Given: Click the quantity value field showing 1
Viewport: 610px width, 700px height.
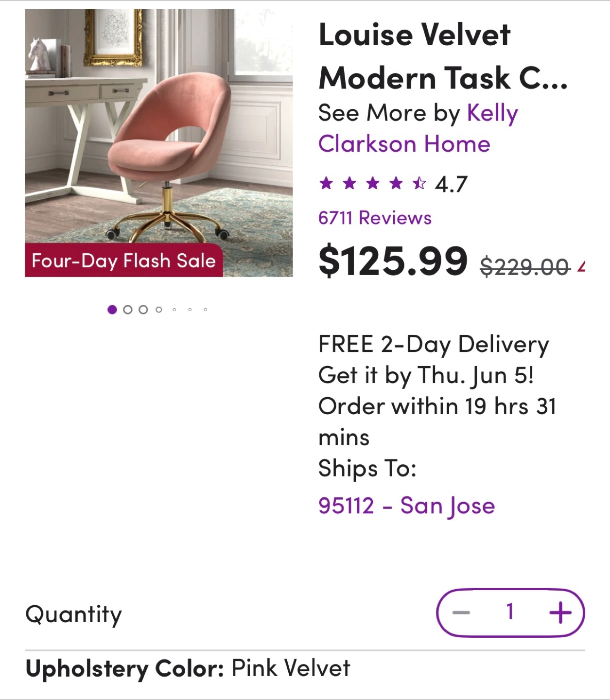Looking at the screenshot, I should 510,612.
